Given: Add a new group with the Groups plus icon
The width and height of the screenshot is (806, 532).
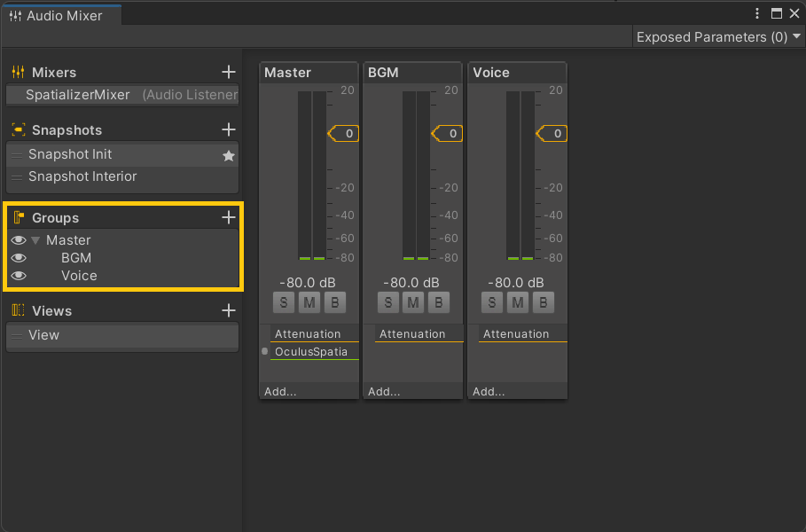Looking at the screenshot, I should tap(228, 217).
